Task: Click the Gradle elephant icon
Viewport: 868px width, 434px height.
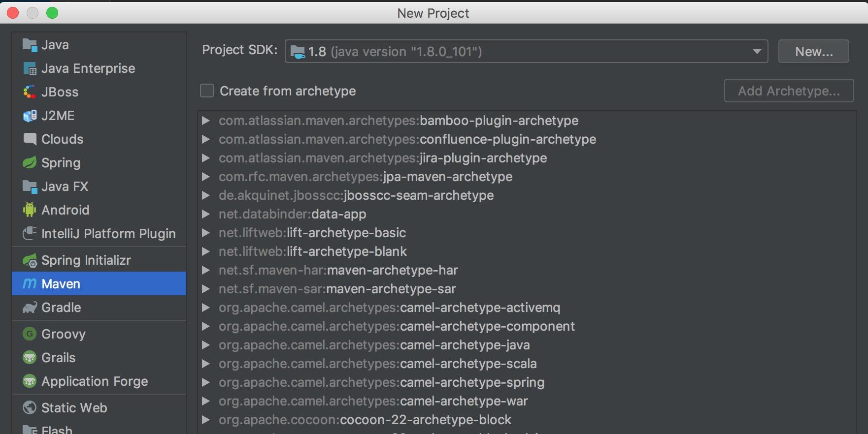Action: [x=30, y=308]
